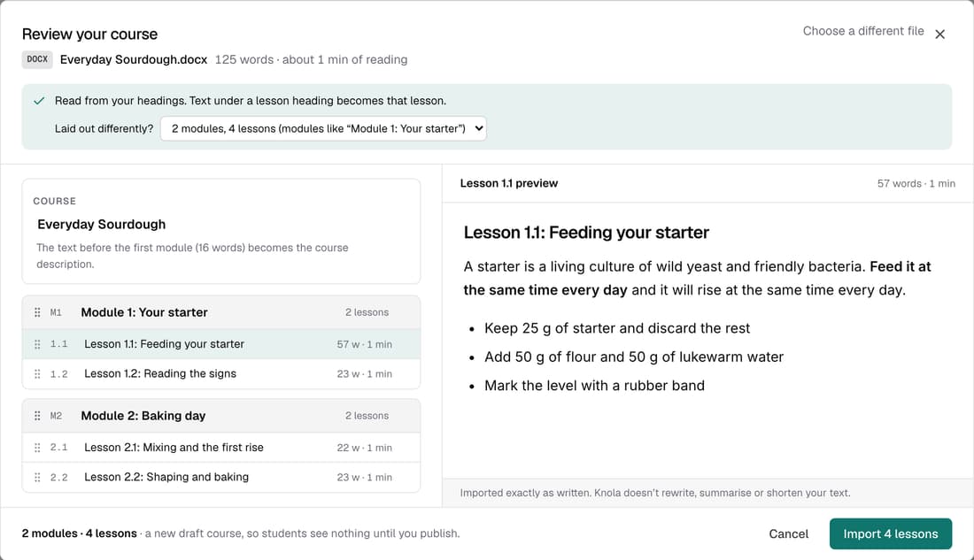
Task: Click the COURSE label in the card
Action: click(55, 201)
